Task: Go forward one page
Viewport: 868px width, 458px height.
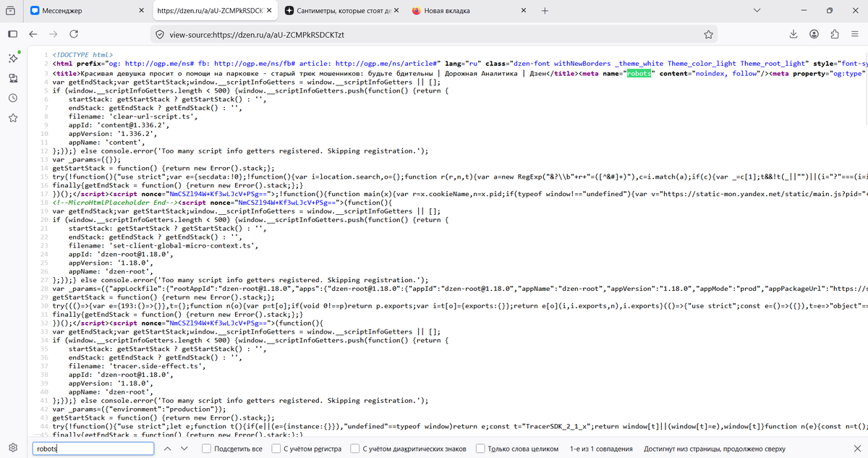Action: [54, 34]
